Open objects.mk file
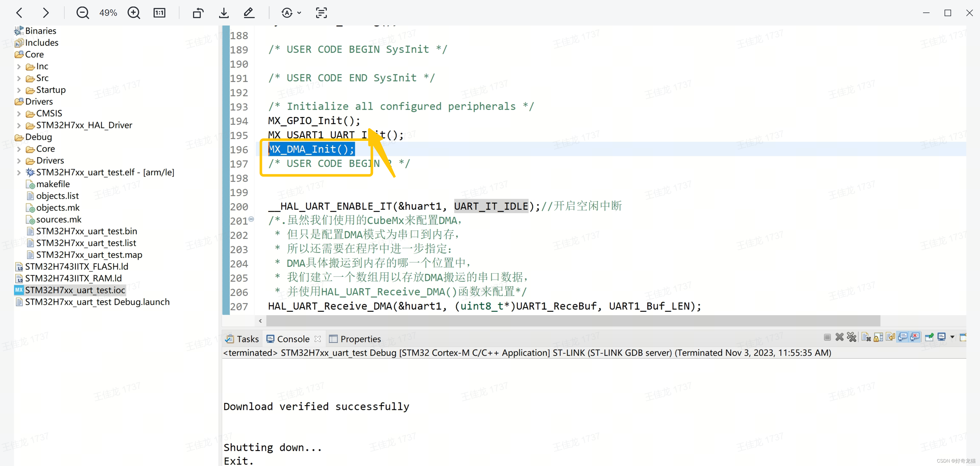980x466 pixels. 53,208
